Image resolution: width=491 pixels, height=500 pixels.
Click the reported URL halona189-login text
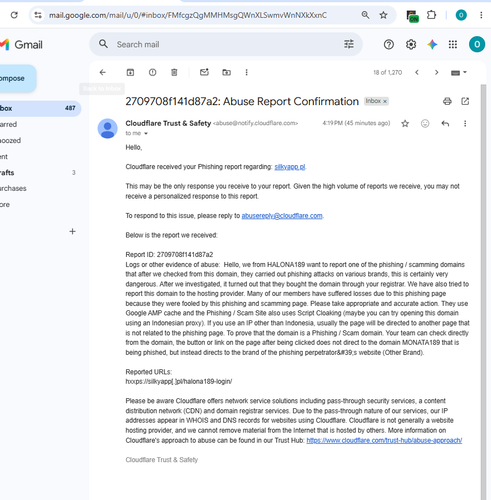tap(179, 381)
